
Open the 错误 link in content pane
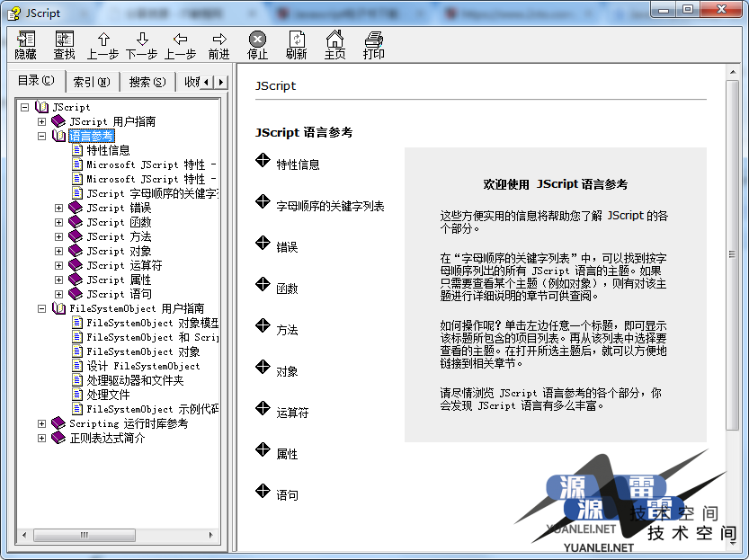(287, 247)
